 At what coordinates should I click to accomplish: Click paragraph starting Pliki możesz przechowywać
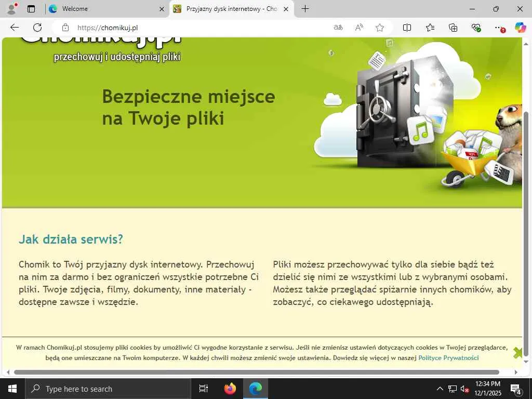(x=392, y=283)
